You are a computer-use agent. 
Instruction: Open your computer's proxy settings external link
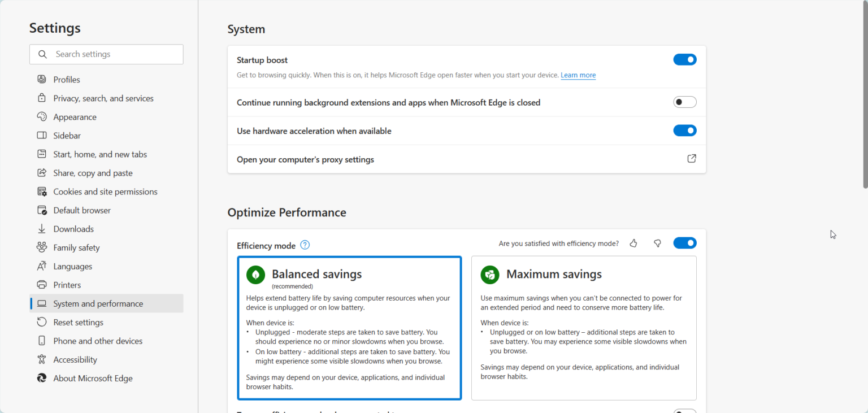click(691, 159)
